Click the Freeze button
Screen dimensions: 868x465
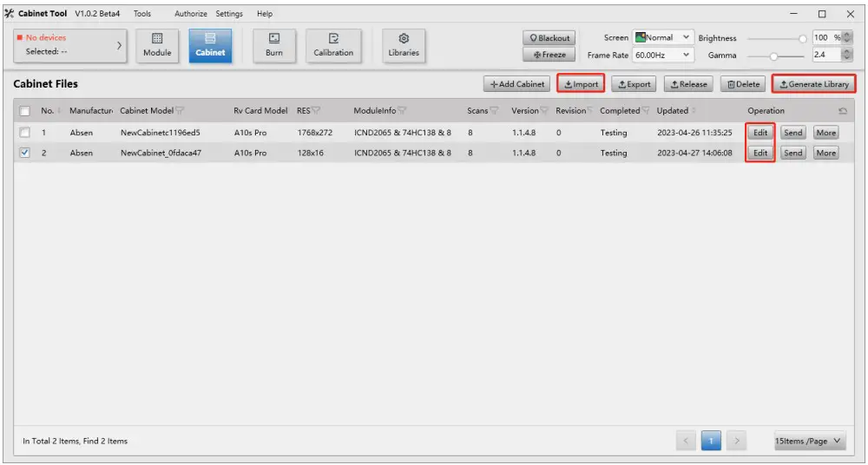point(549,55)
